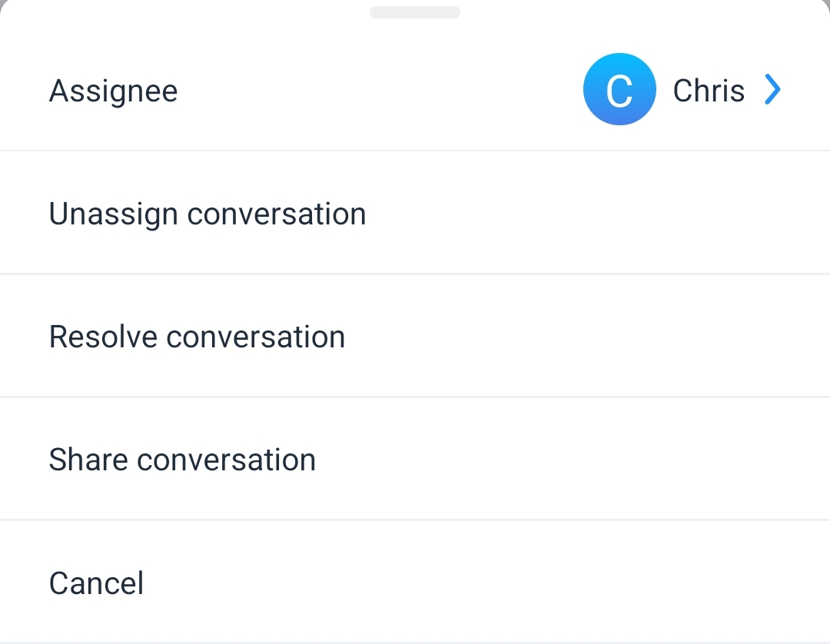Viewport: 830px width, 644px height.
Task: Tap the gradient avatar next to Chris
Action: tap(619, 89)
